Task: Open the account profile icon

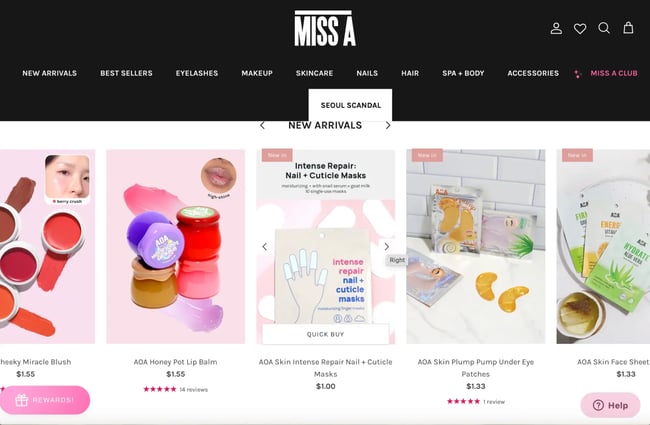Action: [556, 28]
